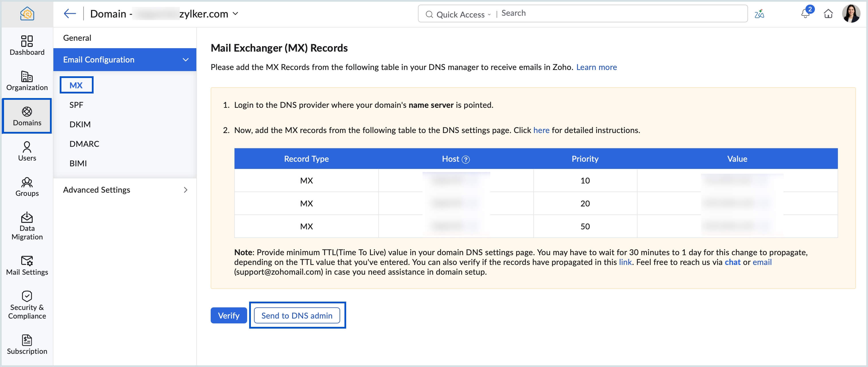Click the Record Type column header

[306, 159]
